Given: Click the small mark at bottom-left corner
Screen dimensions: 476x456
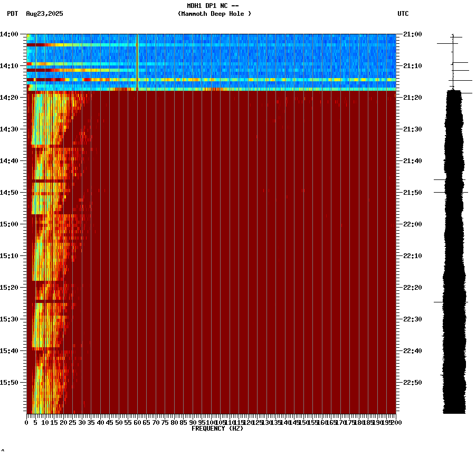Looking at the screenshot, I should [4, 451].
